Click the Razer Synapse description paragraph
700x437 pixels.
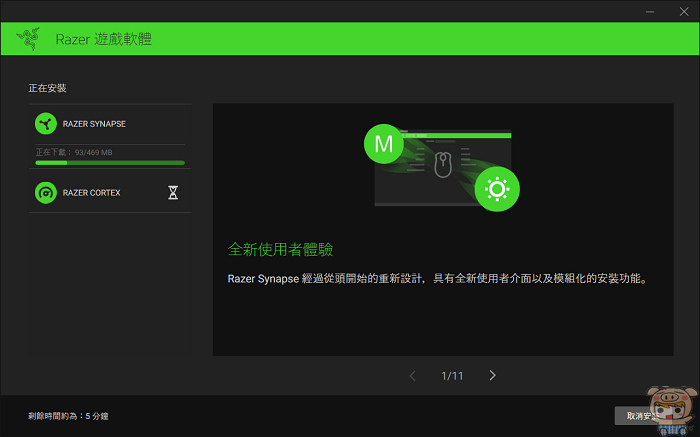tap(438, 279)
